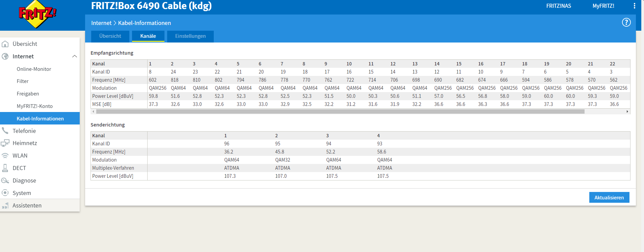Open the FRITZ!NAS link

(559, 6)
